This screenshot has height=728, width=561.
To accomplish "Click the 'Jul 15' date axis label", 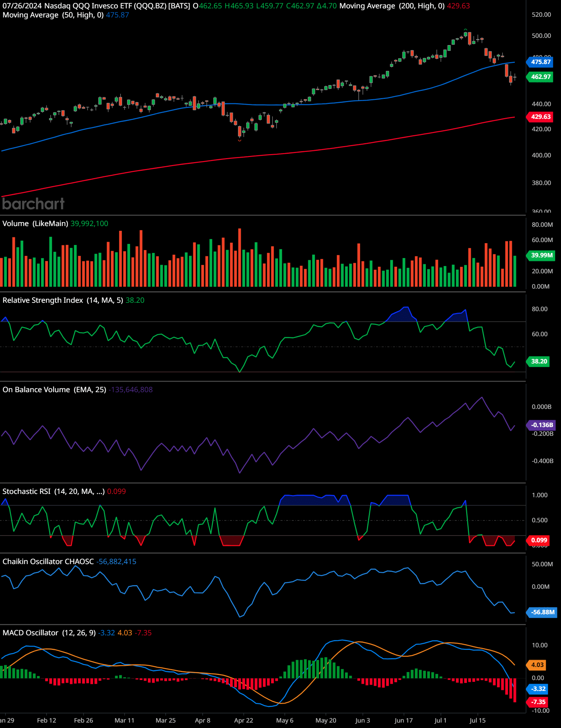I will point(477,720).
